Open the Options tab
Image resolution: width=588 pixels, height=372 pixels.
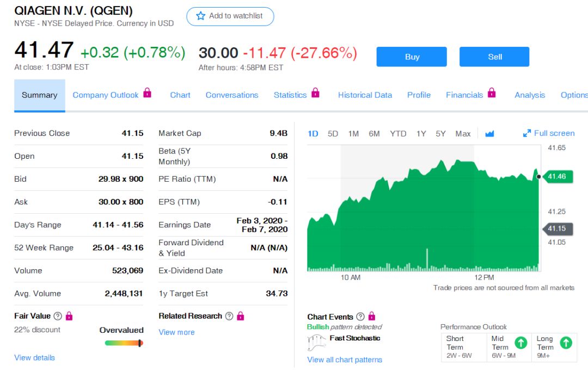click(574, 95)
